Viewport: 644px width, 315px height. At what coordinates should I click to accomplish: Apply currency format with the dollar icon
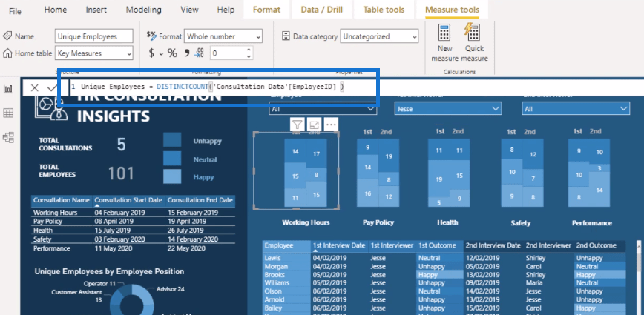tap(151, 53)
